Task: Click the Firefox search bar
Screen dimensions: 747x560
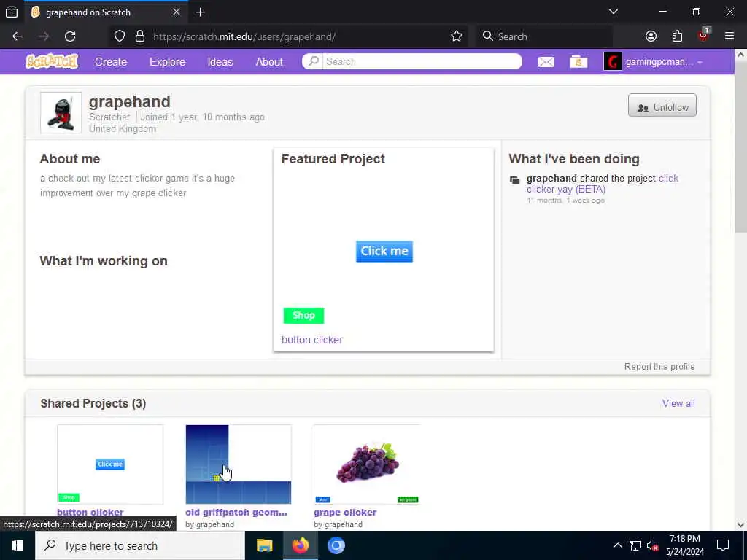Action: click(544, 36)
